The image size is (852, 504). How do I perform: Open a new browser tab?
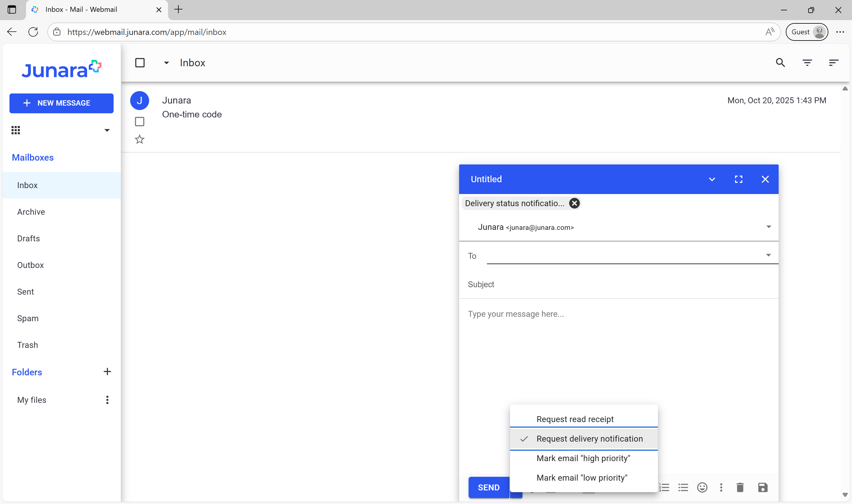[178, 9]
